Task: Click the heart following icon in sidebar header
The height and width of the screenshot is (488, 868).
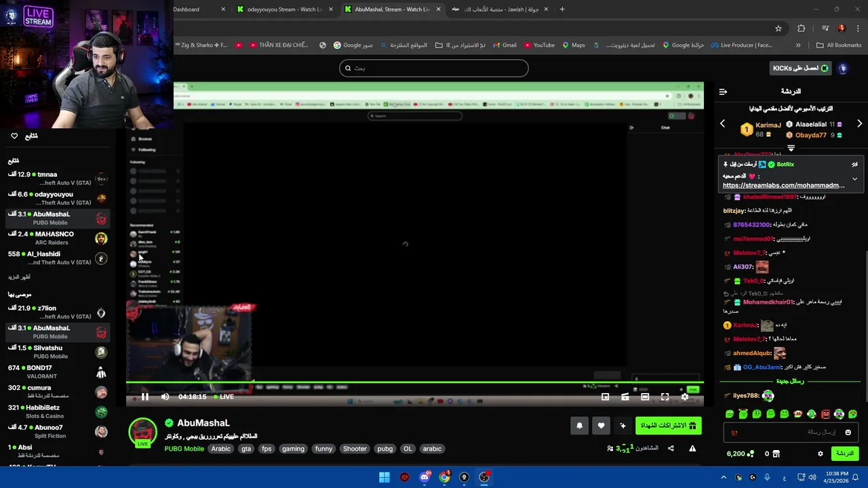Action: pos(14,136)
